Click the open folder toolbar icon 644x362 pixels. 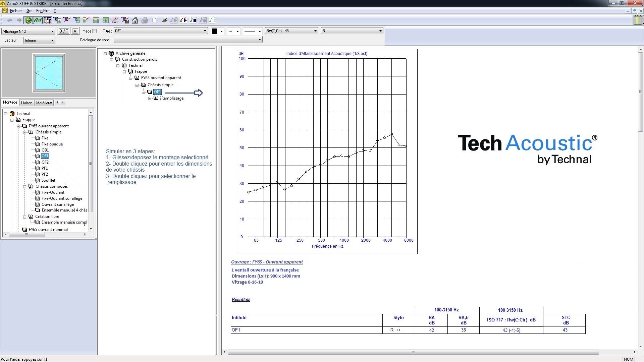[x=164, y=20]
